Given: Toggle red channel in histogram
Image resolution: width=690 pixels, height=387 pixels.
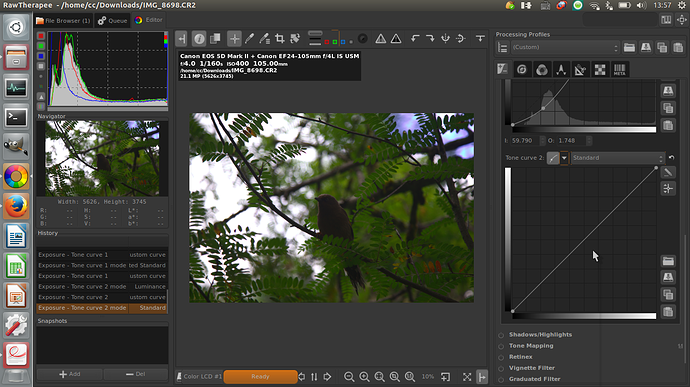Looking at the screenshot, I should click(41, 36).
